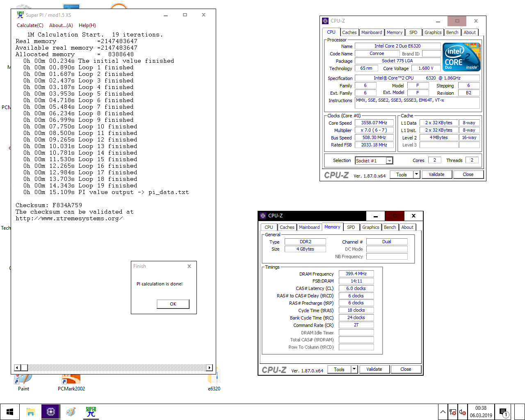Expand Tools dropdown in Memory CPU-Z window
This screenshot has height=420, width=525.
tap(354, 369)
